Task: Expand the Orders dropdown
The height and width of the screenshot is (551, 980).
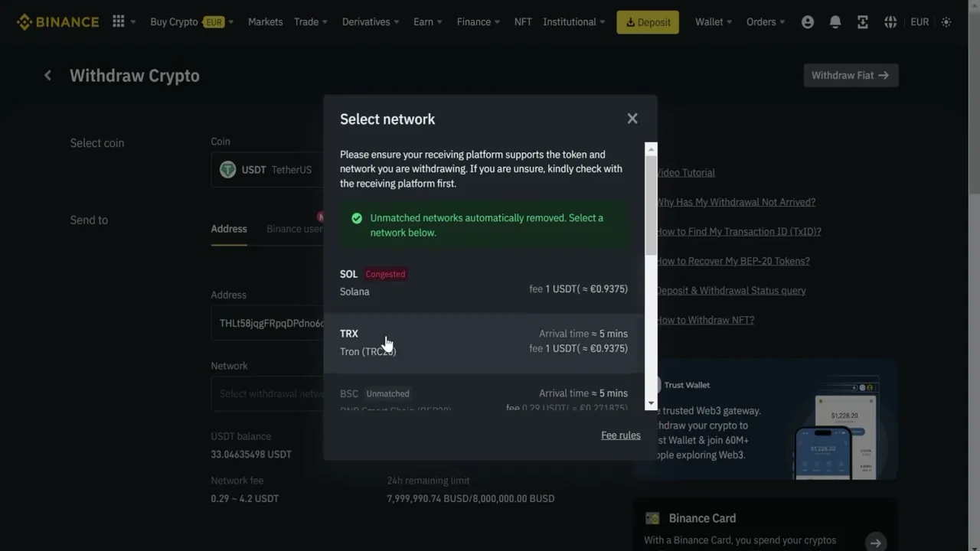Action: [766, 21]
